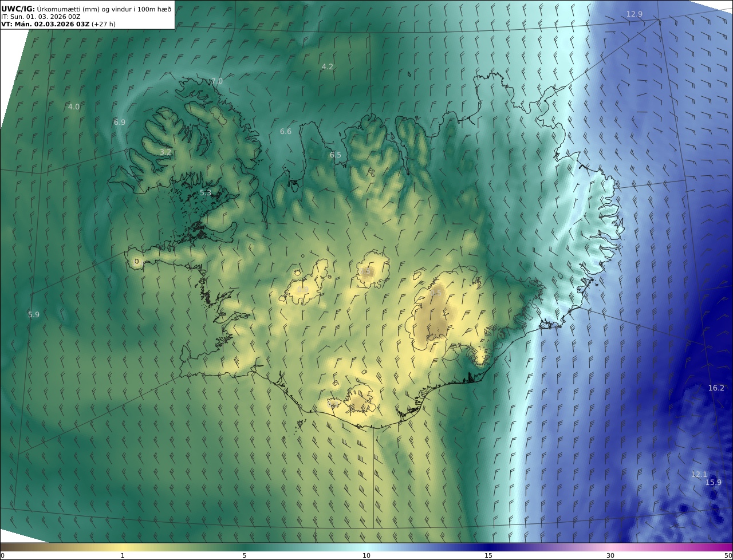Click the 4.2 value label north of Iceland
733x560 pixels.
(x=327, y=66)
